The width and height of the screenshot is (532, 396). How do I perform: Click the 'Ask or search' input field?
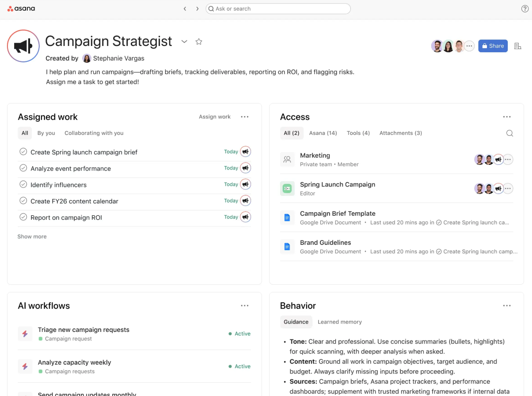click(x=278, y=8)
